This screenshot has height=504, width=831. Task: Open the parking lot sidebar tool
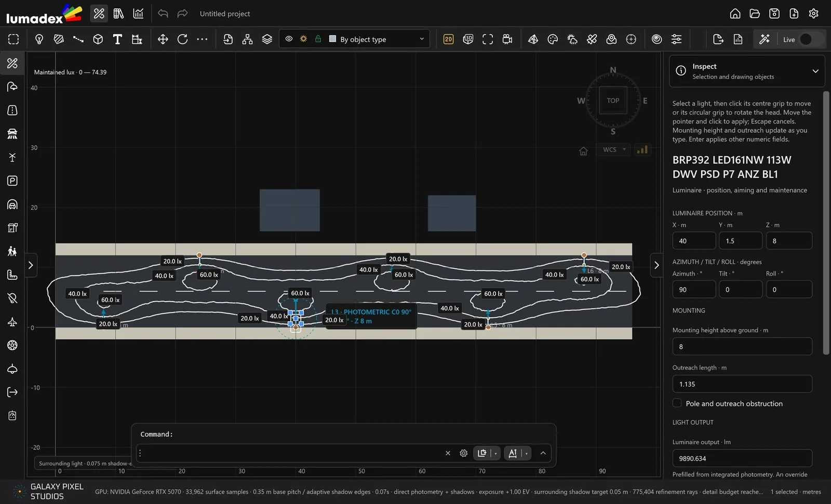pyautogui.click(x=12, y=181)
